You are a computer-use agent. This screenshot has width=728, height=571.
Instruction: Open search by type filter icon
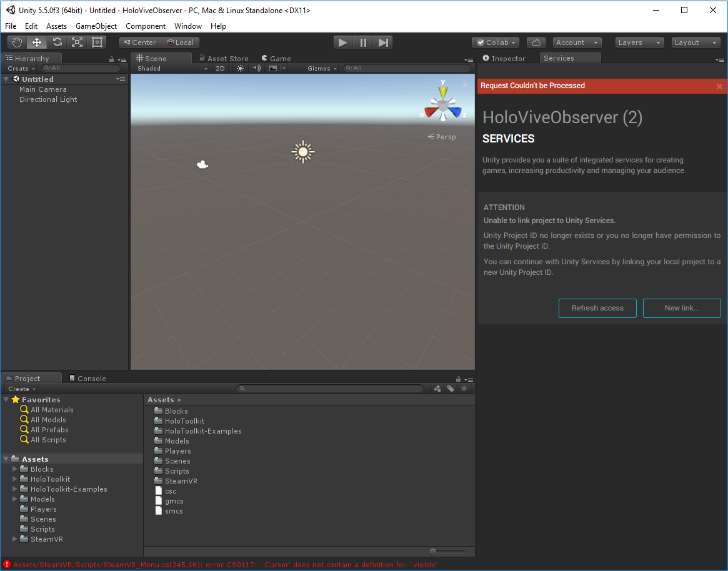coord(437,389)
